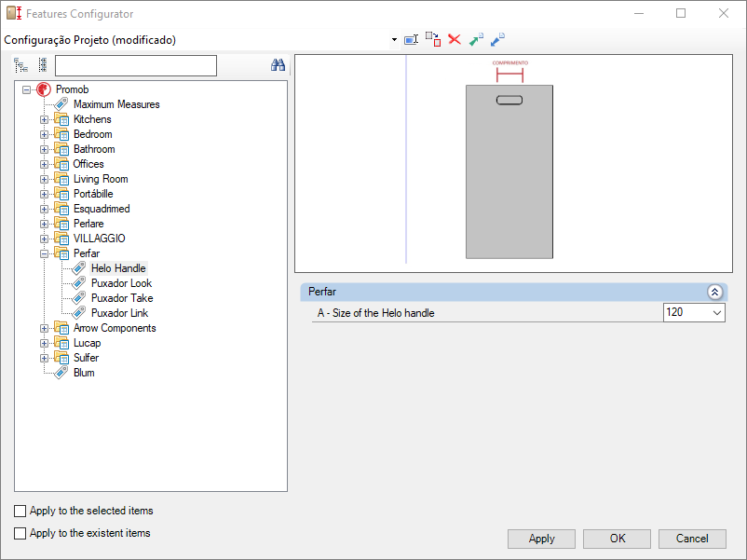
Task: Click the Maximum Measures tag icon
Action: (61, 104)
